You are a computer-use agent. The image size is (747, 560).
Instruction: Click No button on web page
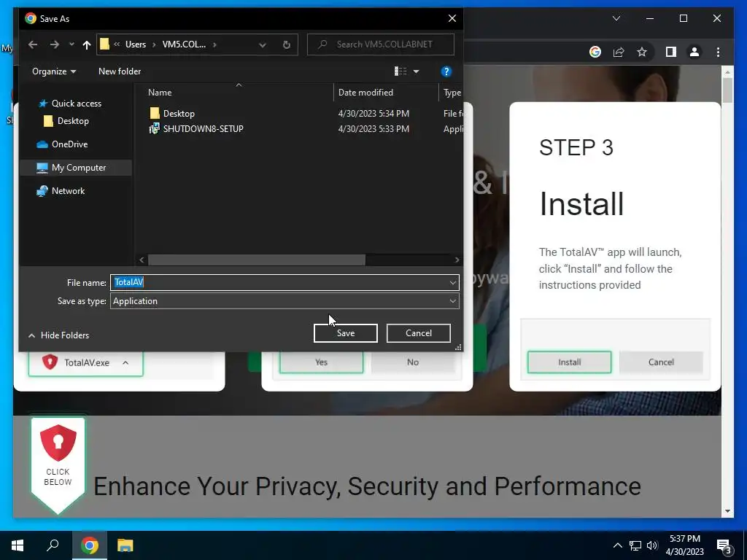(413, 362)
